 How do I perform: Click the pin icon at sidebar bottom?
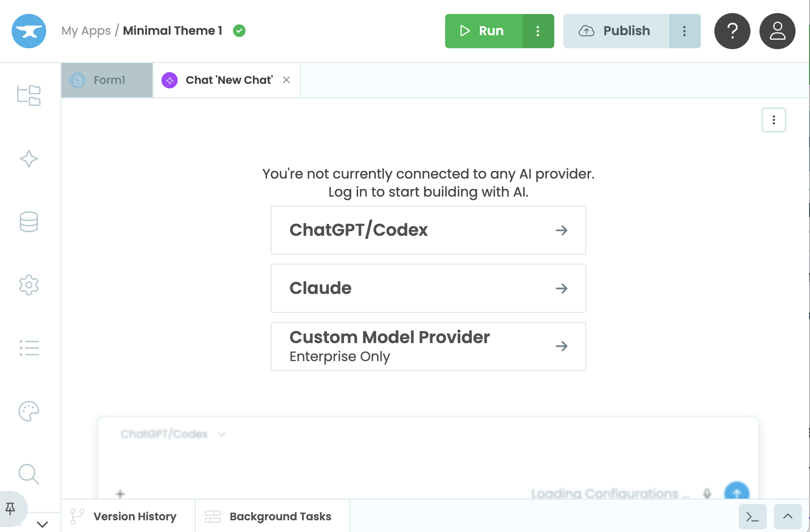pos(10,509)
